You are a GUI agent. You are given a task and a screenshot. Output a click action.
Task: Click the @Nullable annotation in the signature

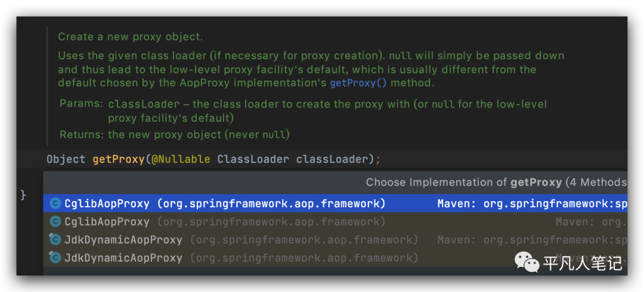[x=181, y=159]
